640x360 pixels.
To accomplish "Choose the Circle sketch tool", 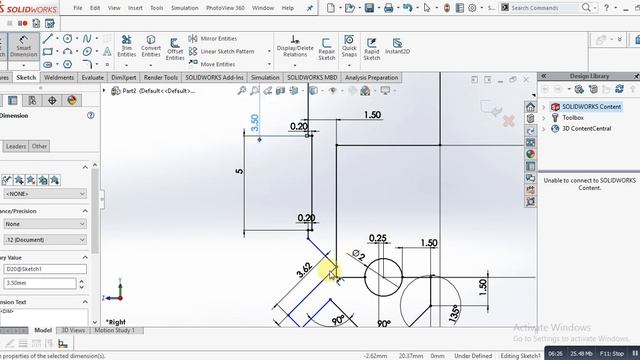I will 67,39.
